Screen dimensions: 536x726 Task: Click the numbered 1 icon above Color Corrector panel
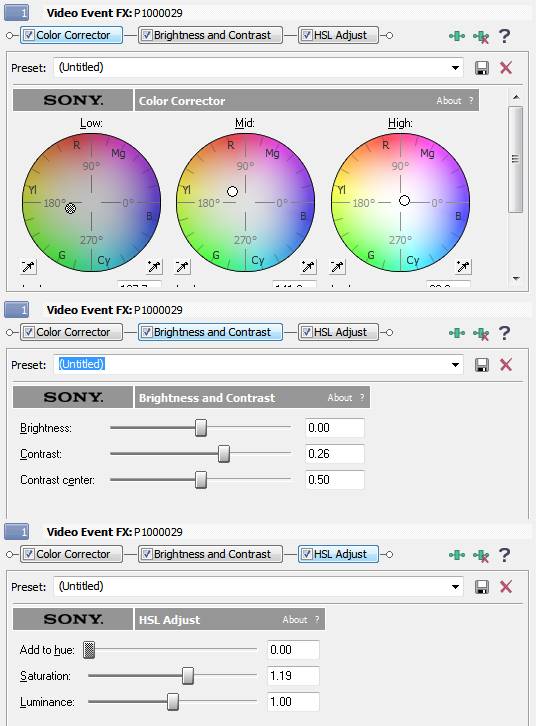pos(17,13)
